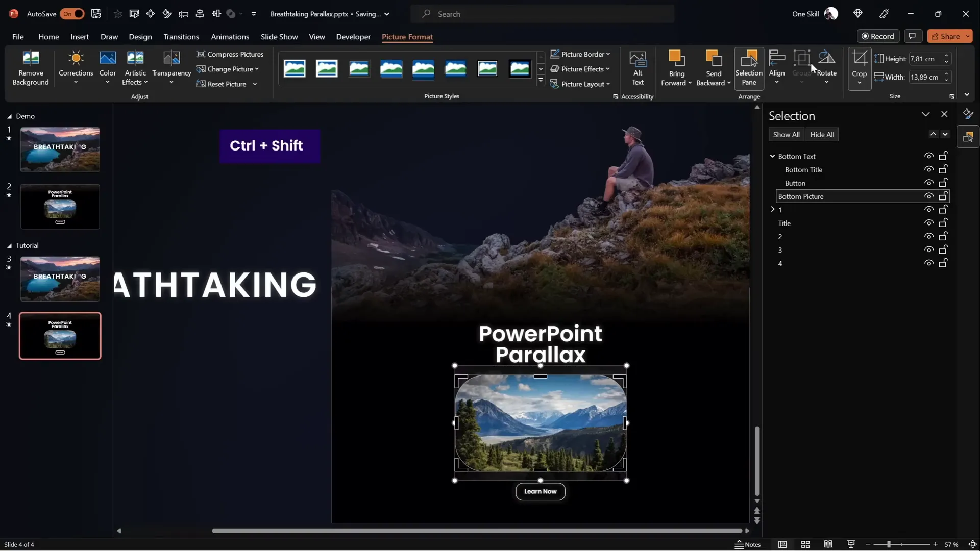Viewport: 980px width, 551px height.
Task: Bring the picture forward
Action: tap(675, 67)
